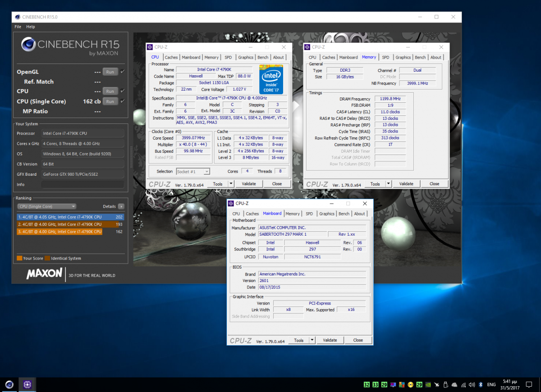Toggle the checkmark beside the OpenGL Run button
This screenshot has width=541, height=392.
pyautogui.click(x=123, y=72)
